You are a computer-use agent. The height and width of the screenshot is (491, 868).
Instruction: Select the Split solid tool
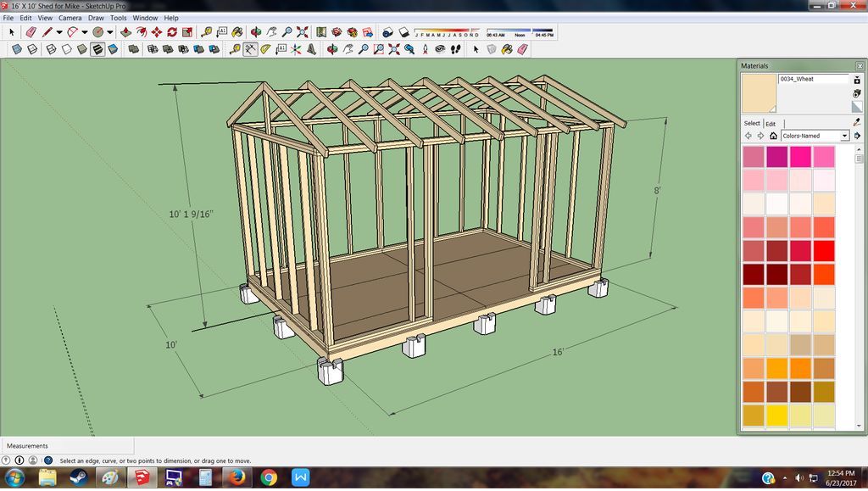214,49
